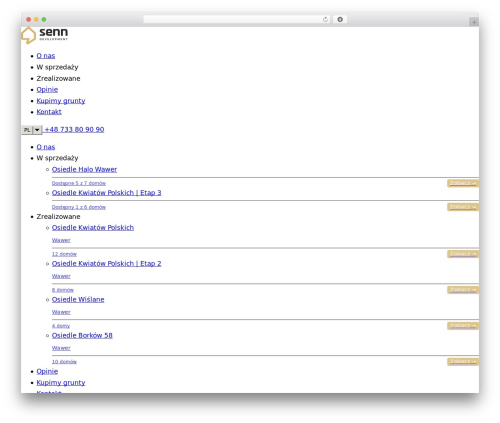Open Kontakt in the top menu
This screenshot has width=500, height=423.
(49, 112)
